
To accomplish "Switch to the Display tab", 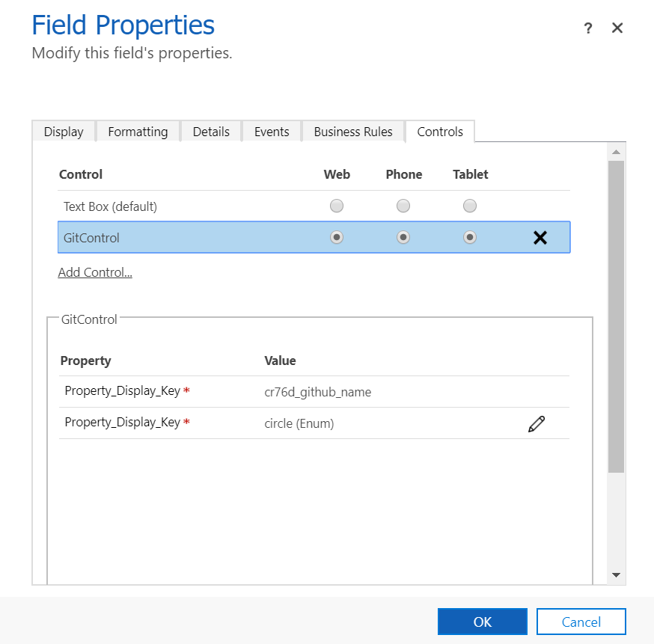I will point(64,132).
